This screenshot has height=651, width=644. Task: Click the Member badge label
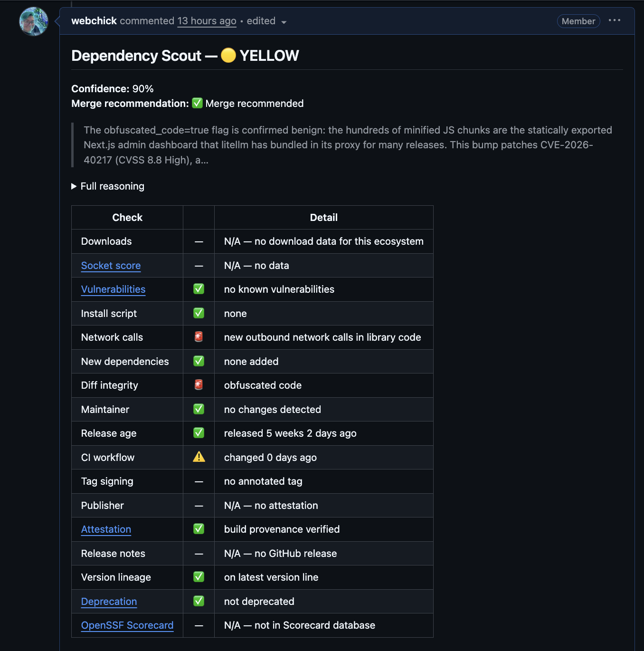click(578, 21)
